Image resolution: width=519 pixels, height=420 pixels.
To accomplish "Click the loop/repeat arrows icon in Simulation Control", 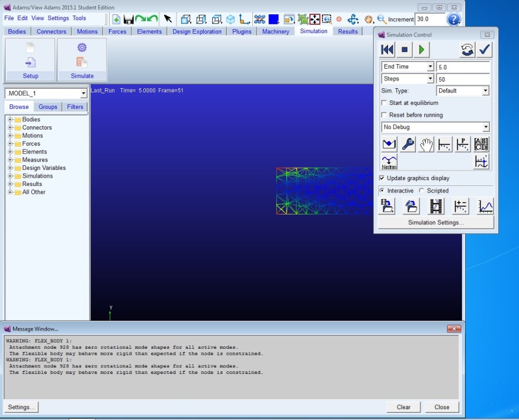I will tap(467, 50).
